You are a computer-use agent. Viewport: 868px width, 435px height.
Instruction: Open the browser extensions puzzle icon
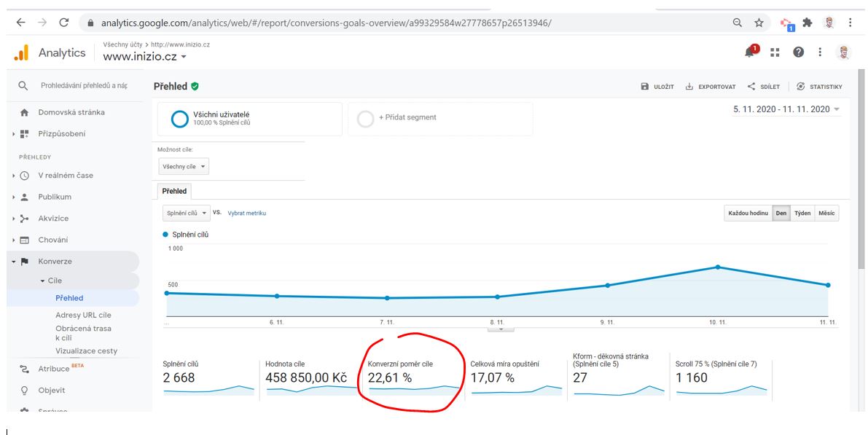click(807, 23)
